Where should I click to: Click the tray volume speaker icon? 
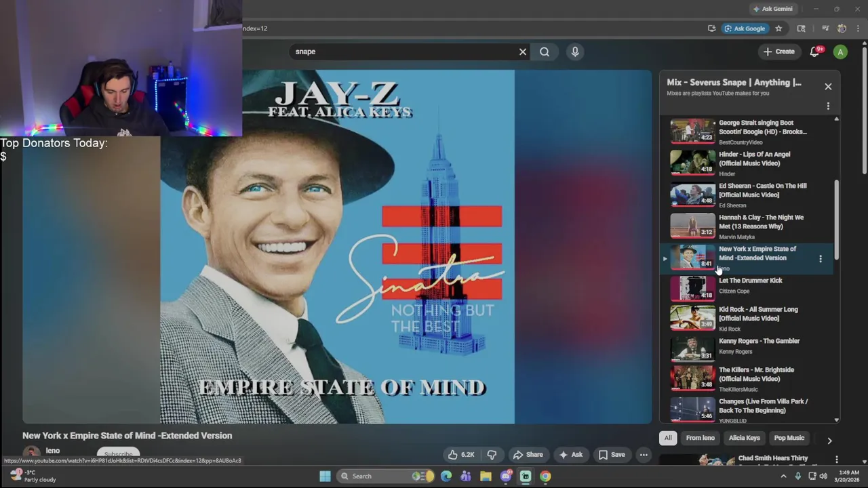(823, 476)
